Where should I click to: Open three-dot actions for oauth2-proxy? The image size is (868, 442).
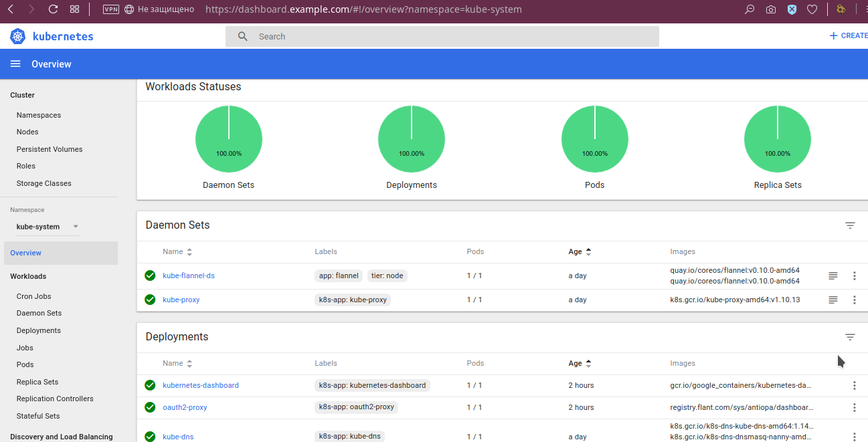855,407
